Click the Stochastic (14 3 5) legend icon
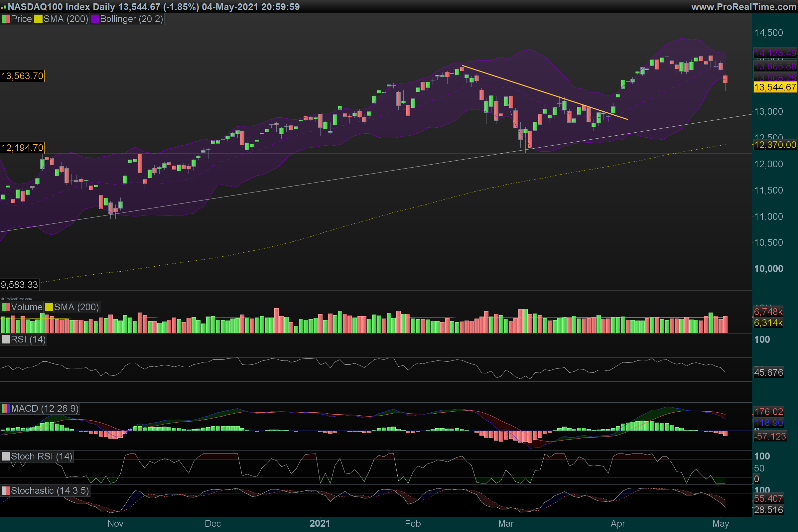Image resolution: width=798 pixels, height=532 pixels. click(5, 491)
